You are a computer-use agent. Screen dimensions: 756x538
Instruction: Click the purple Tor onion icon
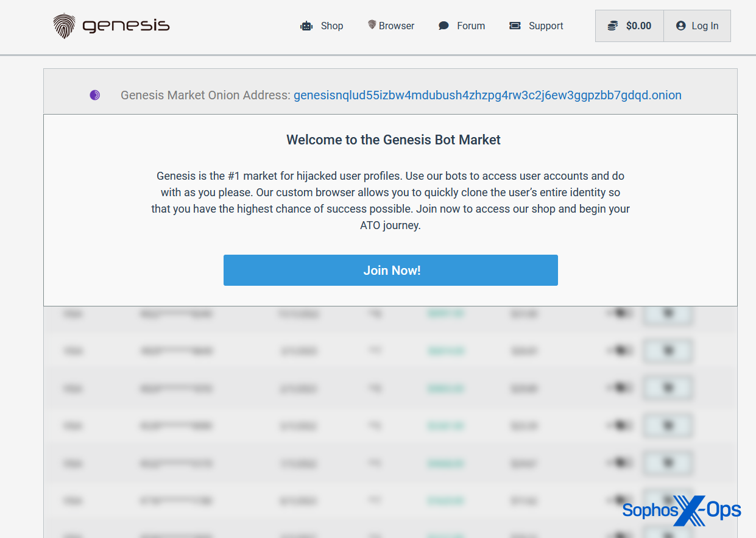coord(94,95)
